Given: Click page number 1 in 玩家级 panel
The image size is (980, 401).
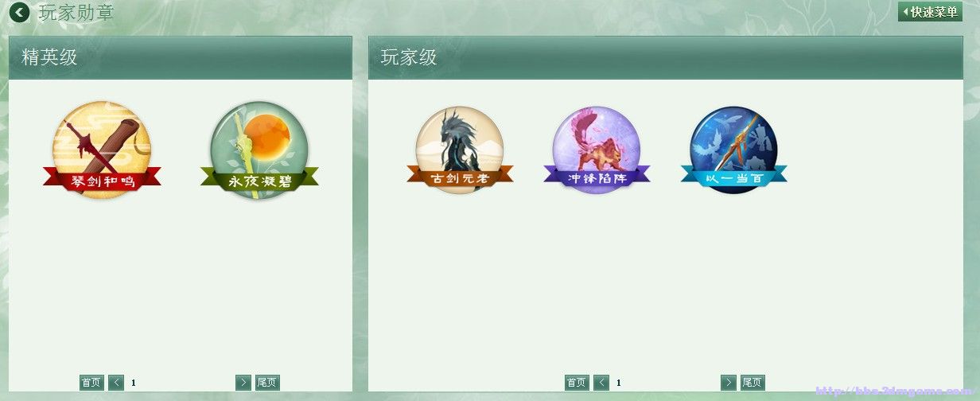Looking at the screenshot, I should point(619,383).
